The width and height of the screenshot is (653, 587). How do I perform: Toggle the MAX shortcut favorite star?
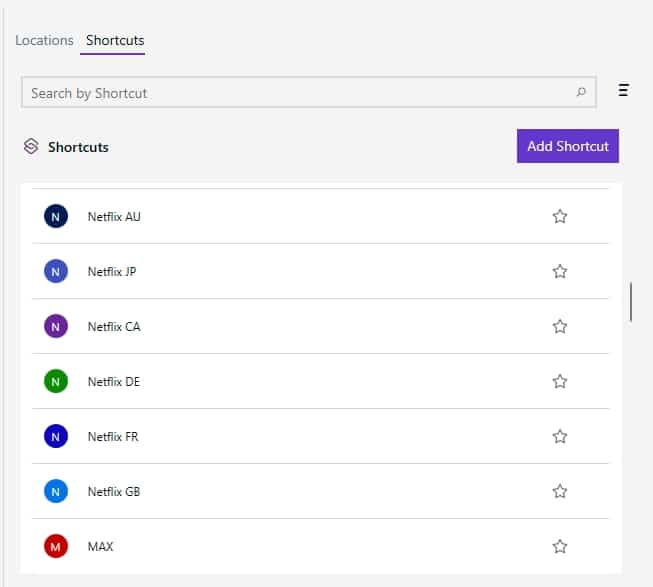(560, 546)
